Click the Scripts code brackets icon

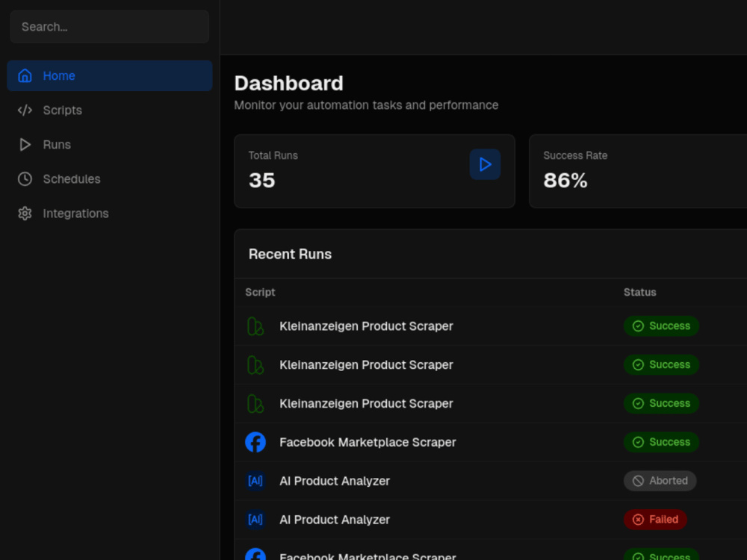coord(25,110)
